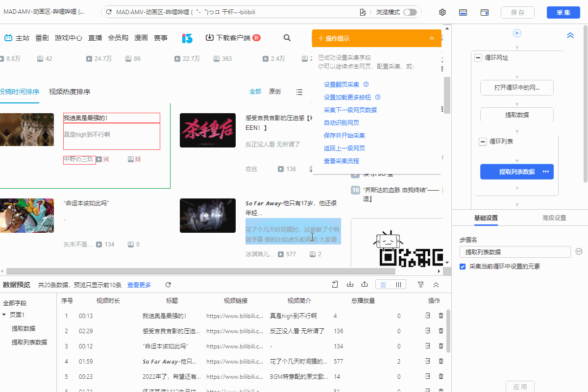Click the 设置翻页采集 link
This screenshot has width=588, height=392.
tap(342, 84)
